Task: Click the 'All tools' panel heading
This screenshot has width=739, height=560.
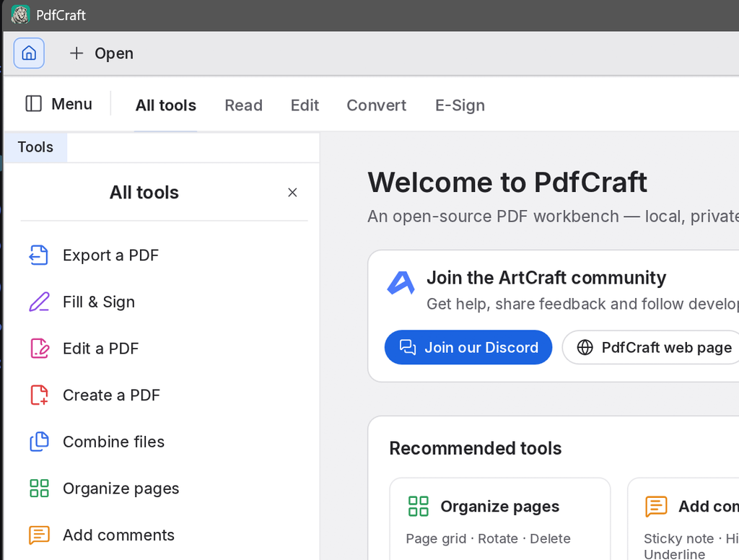Action: tap(144, 193)
